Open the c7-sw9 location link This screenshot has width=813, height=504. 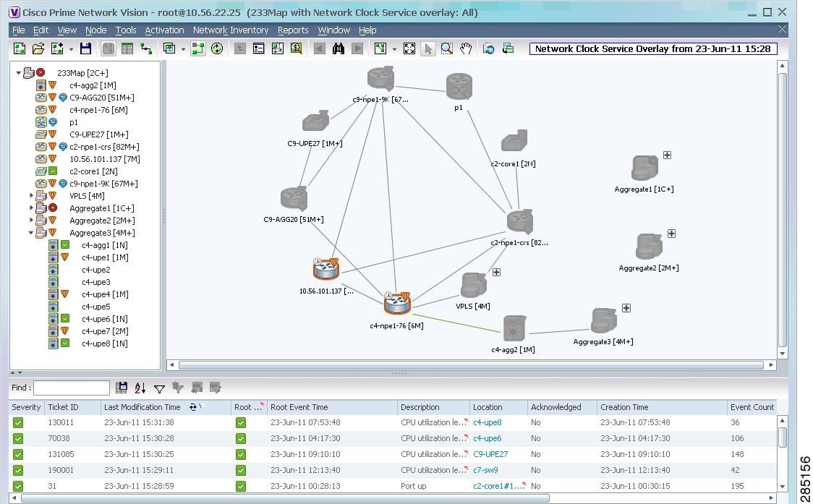[485, 470]
